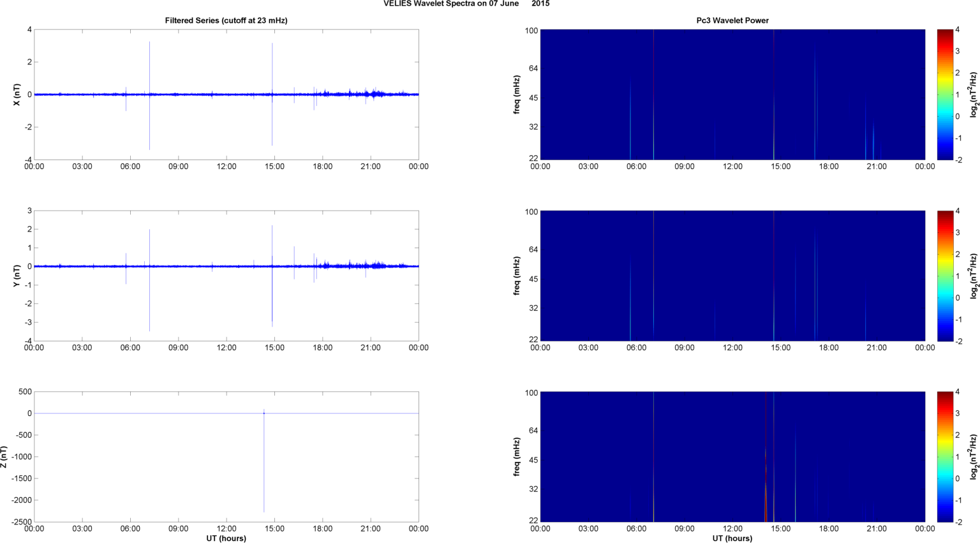Click the log2(nT²/Hz) label of the middle colorbar

974,276
